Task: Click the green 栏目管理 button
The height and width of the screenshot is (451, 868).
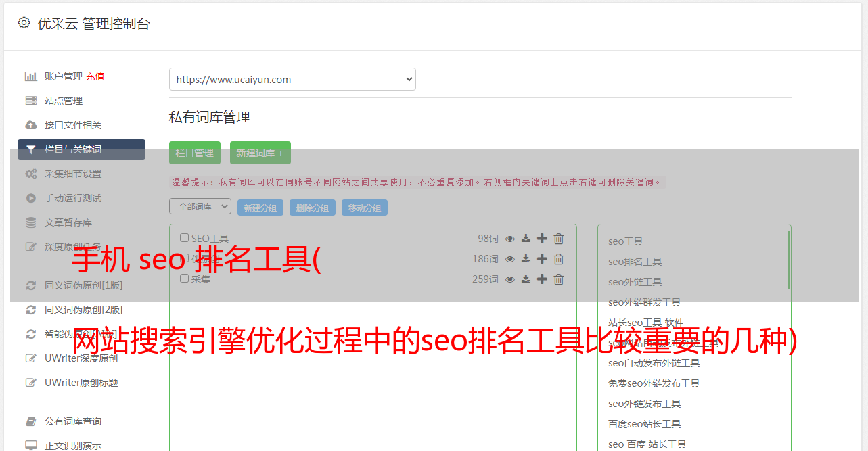Action: pos(195,153)
